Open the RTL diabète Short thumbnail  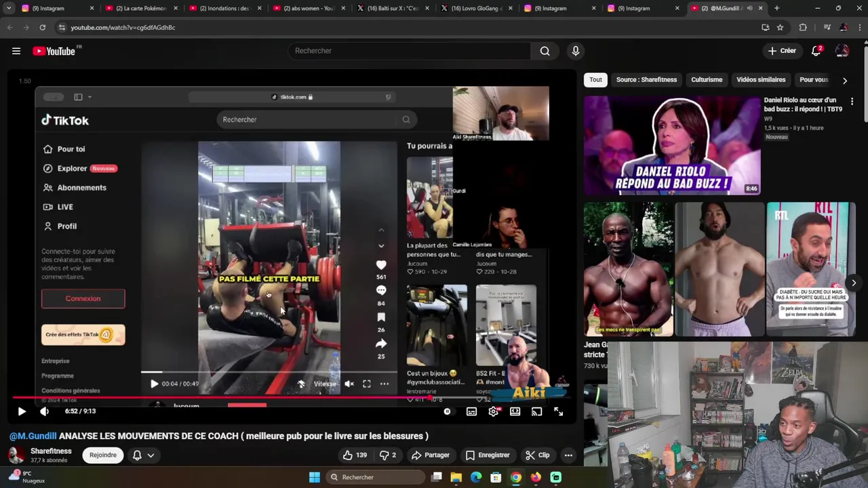pyautogui.click(x=811, y=269)
